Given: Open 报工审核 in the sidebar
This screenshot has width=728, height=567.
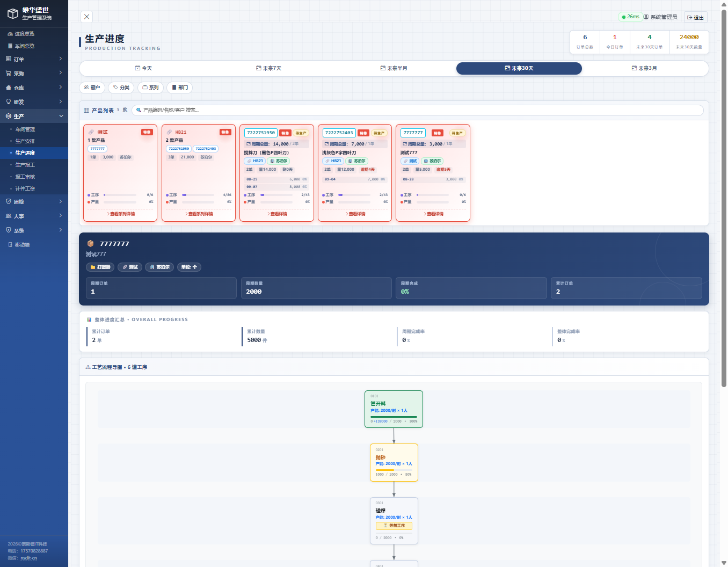Looking at the screenshot, I should pyautogui.click(x=25, y=177).
